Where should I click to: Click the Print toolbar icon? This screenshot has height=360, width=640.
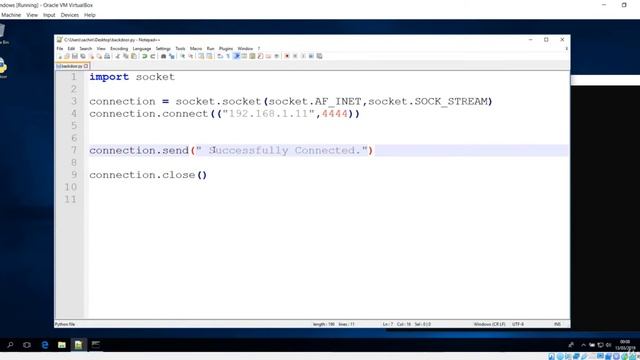[107, 56]
